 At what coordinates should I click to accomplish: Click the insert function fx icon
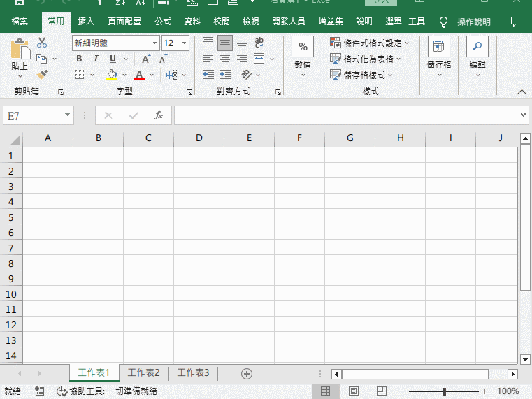coord(159,115)
